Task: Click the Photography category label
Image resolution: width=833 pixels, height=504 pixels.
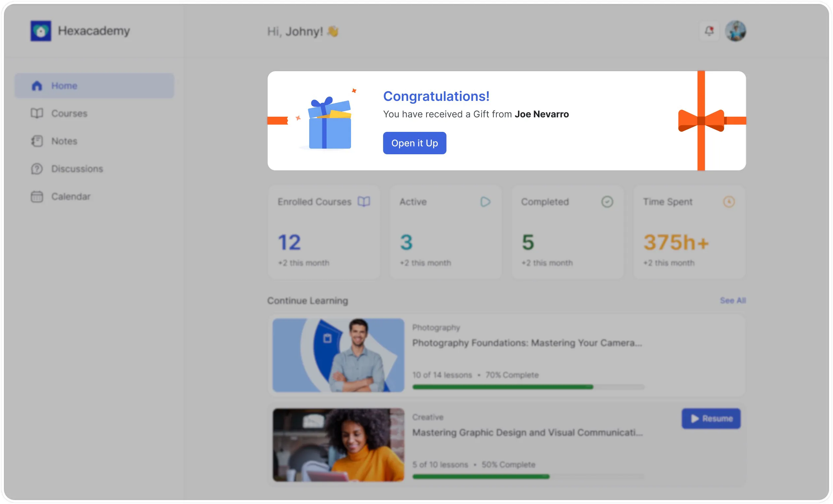Action: [x=436, y=328]
